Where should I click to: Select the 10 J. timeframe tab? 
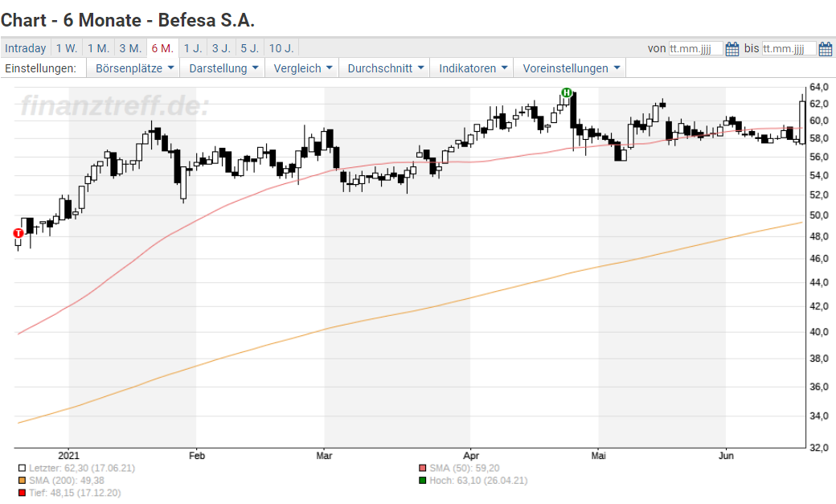click(281, 48)
